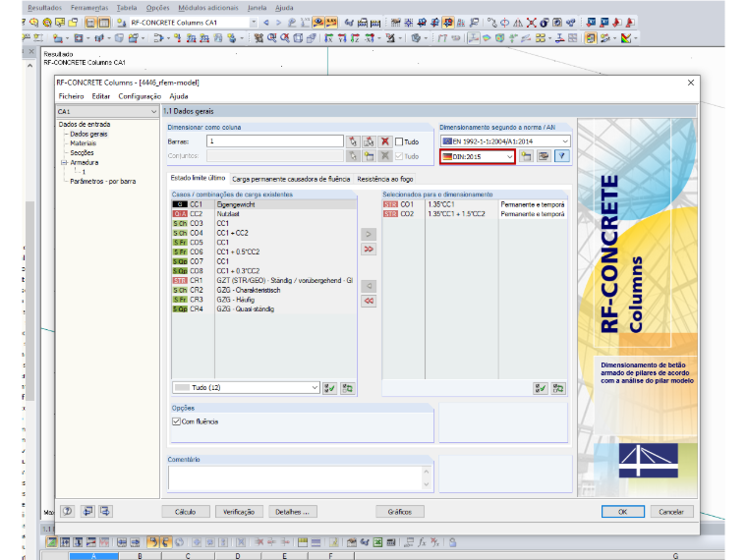Screen dimensions: 747x560
Task: Add all load cases with double arrow right
Action: pyautogui.click(x=369, y=249)
